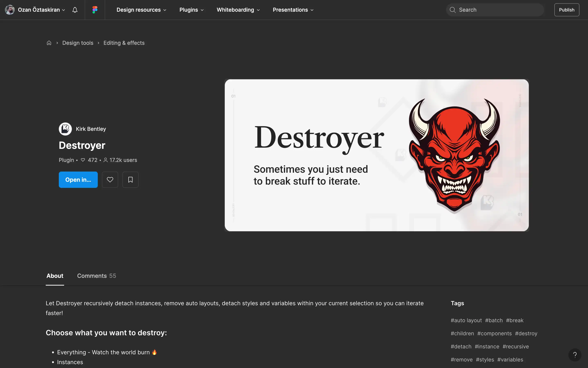
Task: Open the notifications bell
Action: (x=75, y=10)
